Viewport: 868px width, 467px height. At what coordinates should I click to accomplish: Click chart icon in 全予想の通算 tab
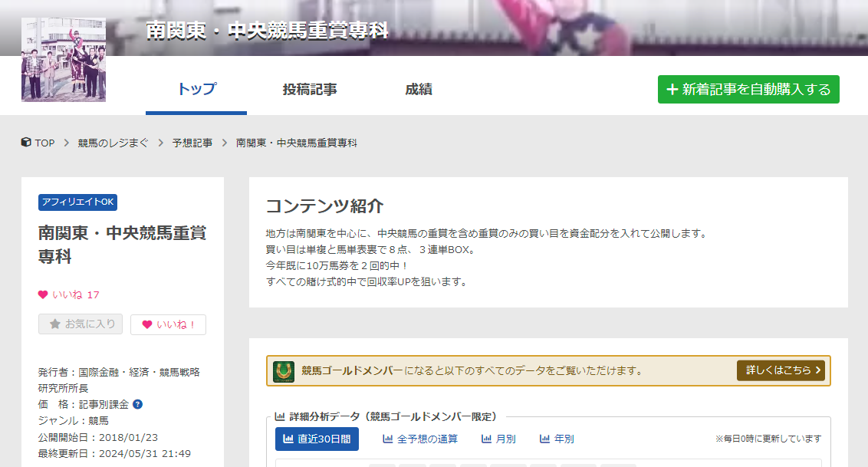tap(387, 439)
